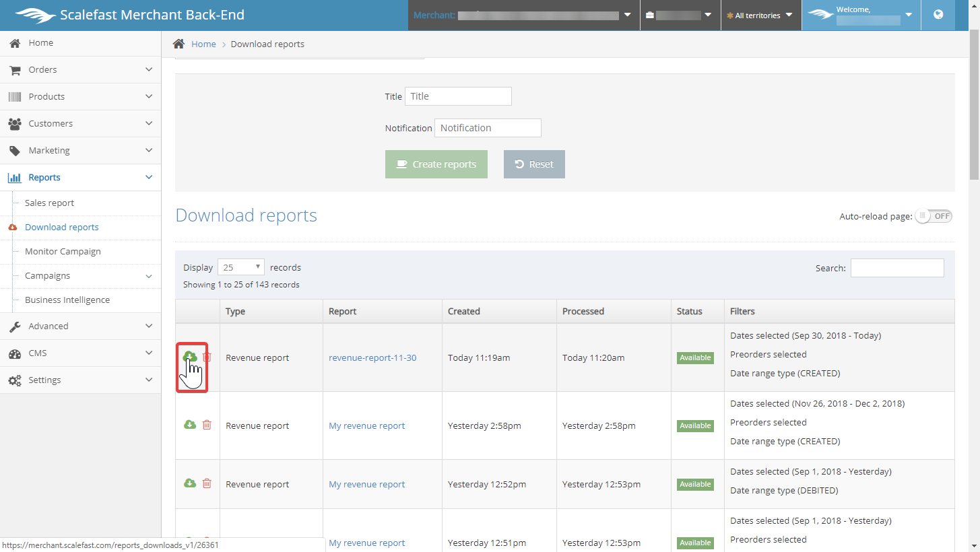
Task: Sort the table by Created column header
Action: pyautogui.click(x=464, y=311)
